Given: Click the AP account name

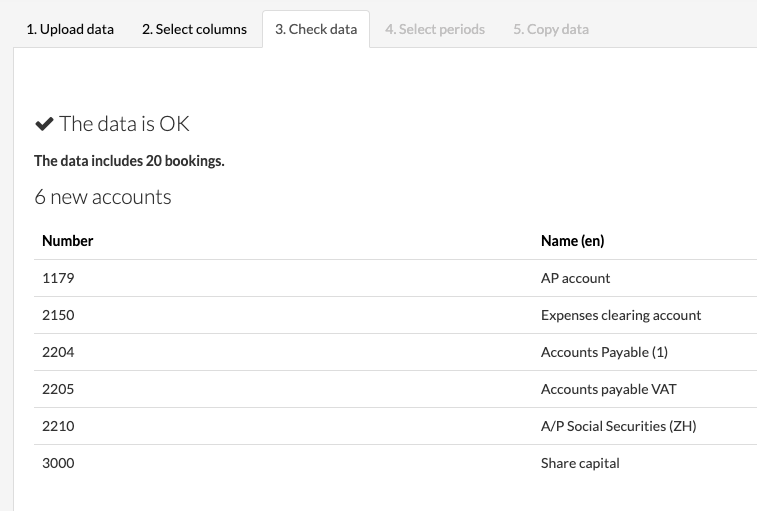Looking at the screenshot, I should [x=575, y=278].
